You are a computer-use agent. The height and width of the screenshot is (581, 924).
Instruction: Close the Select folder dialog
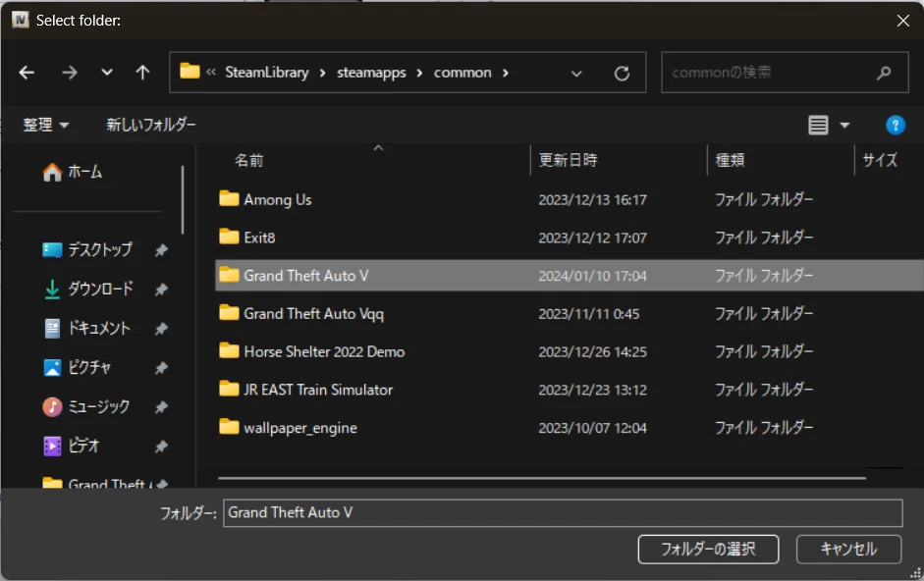click(x=902, y=21)
